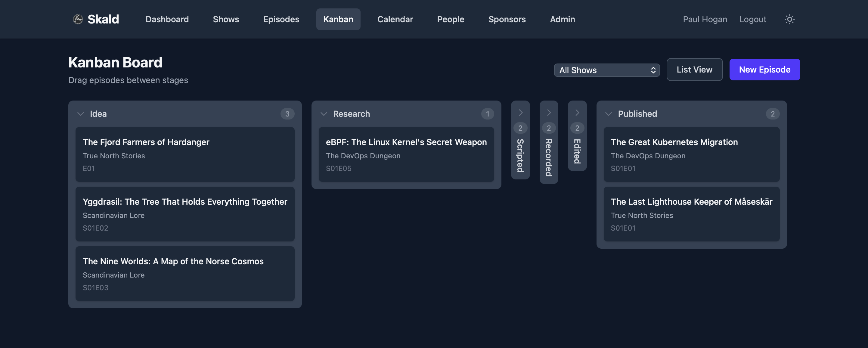The width and height of the screenshot is (868, 348).
Task: Click the Idea column count badge
Action: tap(287, 114)
